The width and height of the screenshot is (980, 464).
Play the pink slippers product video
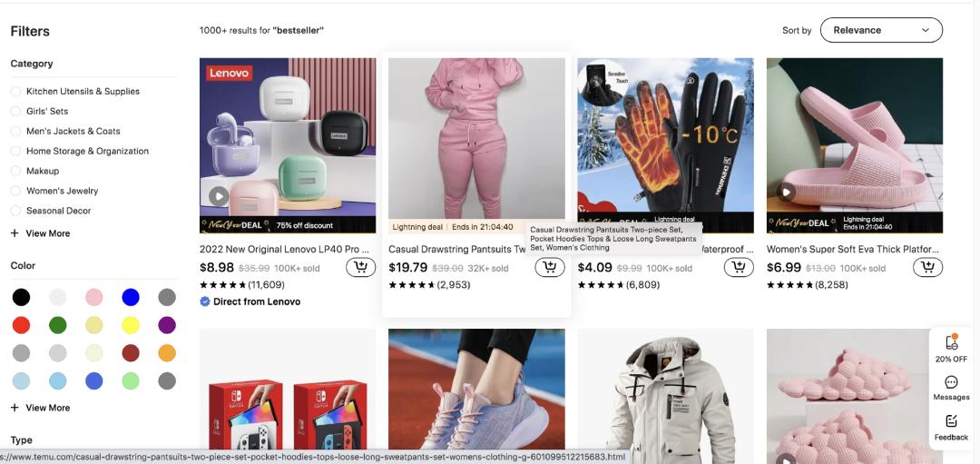click(786, 192)
